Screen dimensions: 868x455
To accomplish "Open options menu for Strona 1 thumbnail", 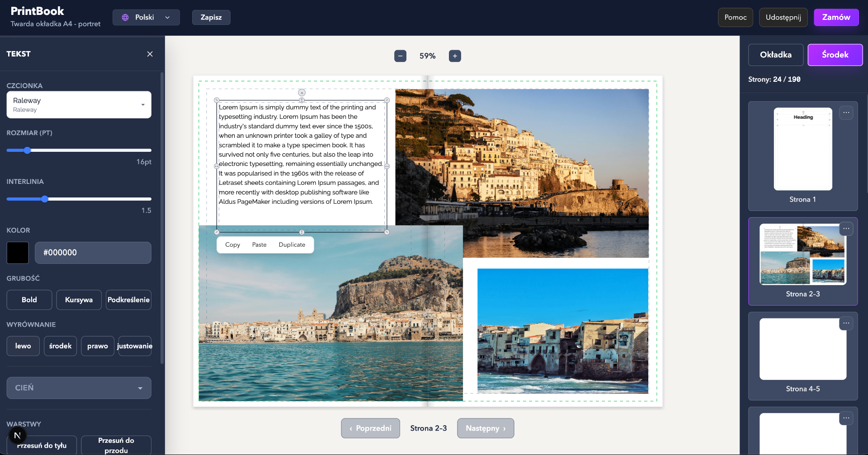I will pos(846,113).
